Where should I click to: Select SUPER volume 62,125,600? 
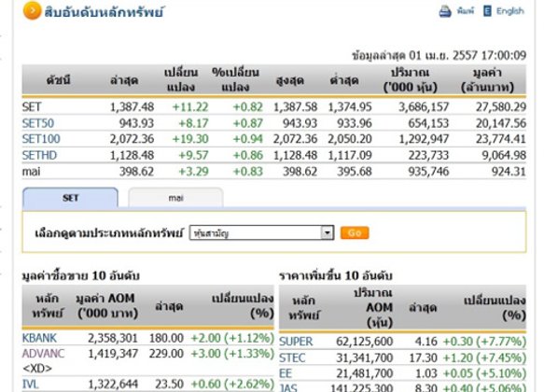(364, 342)
